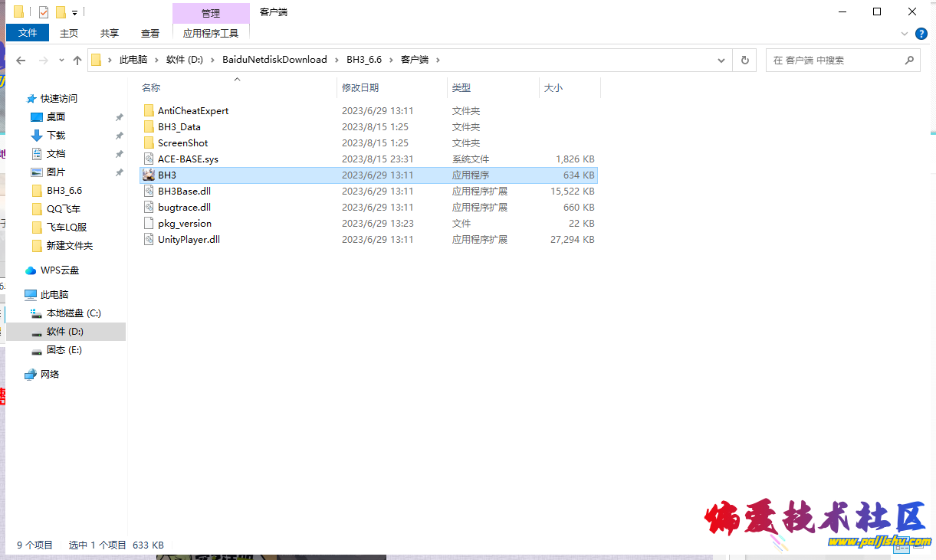Image resolution: width=936 pixels, height=560 pixels.
Task: Navigate to 此电脑 in address breadcrumb
Action: (133, 60)
